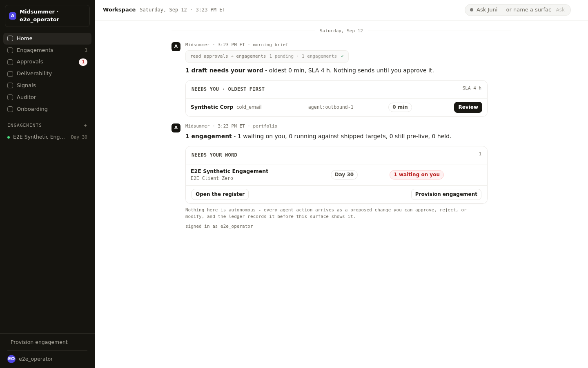Screen dimensions: 588x368
Task: Go to the Engagements section
Action: coord(47,50)
